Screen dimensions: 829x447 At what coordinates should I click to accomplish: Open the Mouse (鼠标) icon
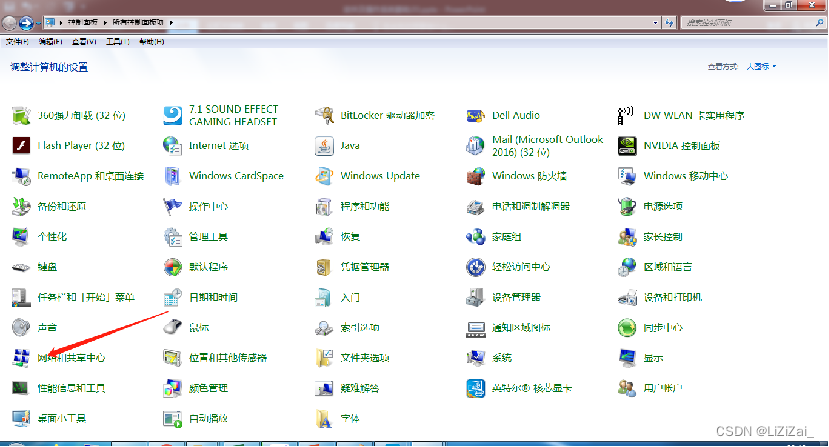tap(172, 327)
